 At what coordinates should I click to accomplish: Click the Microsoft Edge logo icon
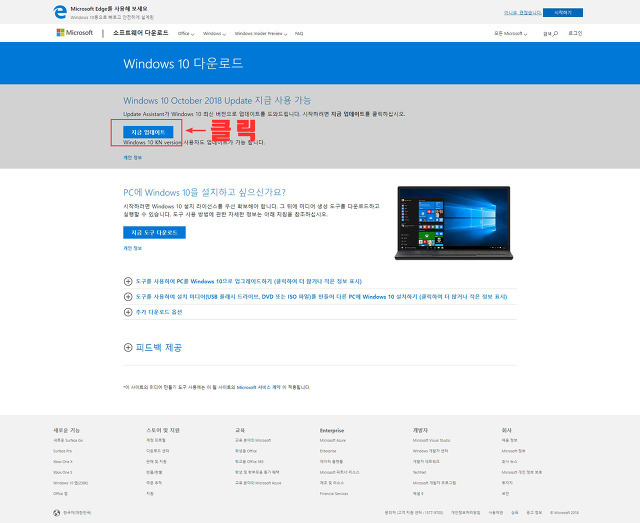pyautogui.click(x=60, y=12)
